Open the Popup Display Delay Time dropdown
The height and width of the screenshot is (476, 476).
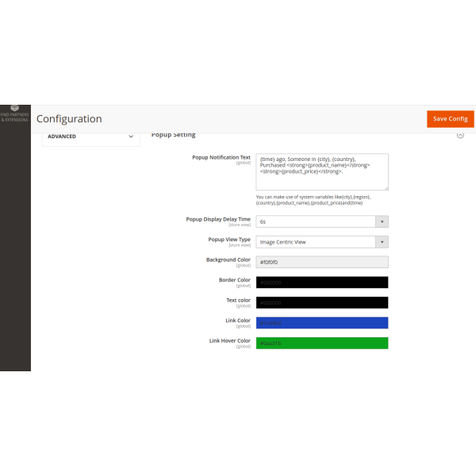click(x=321, y=222)
